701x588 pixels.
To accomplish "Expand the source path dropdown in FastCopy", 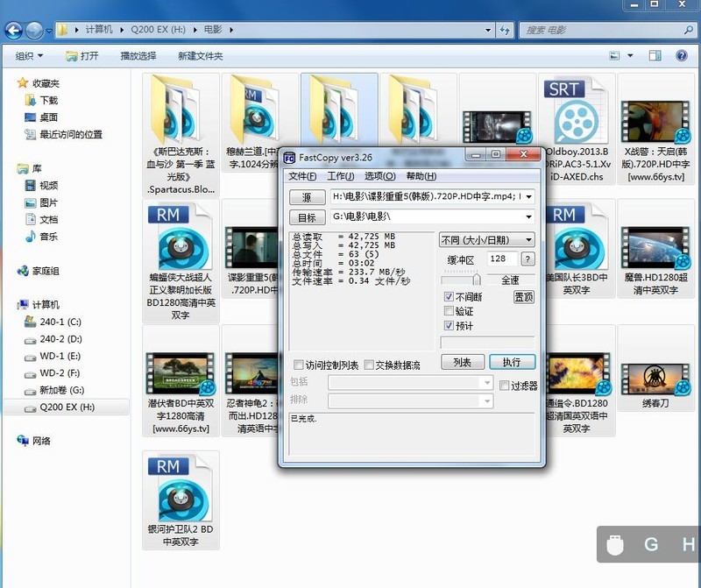I will pyautogui.click(x=529, y=196).
